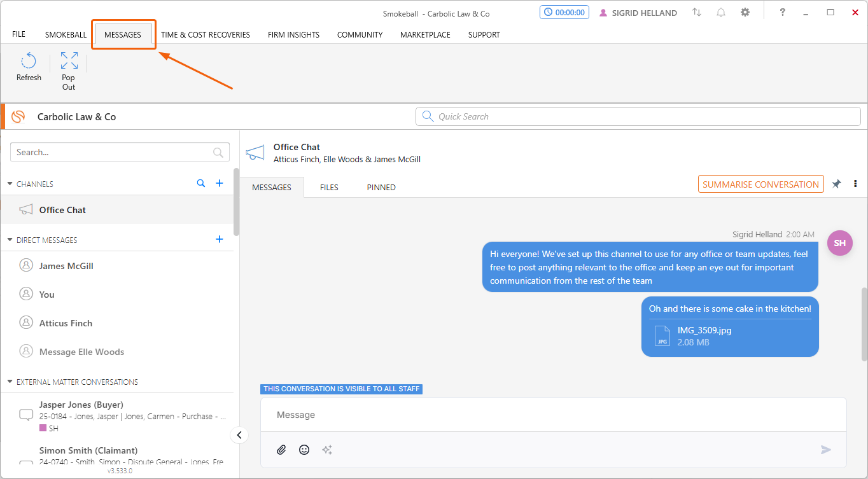This screenshot has height=479, width=868.
Task: Search channels using the magnifier icon
Action: pyautogui.click(x=201, y=183)
